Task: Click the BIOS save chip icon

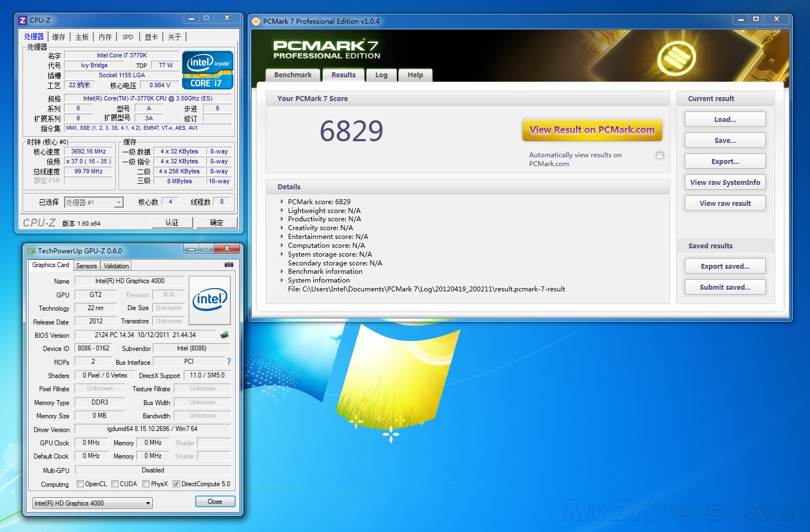Action: pyautogui.click(x=225, y=335)
